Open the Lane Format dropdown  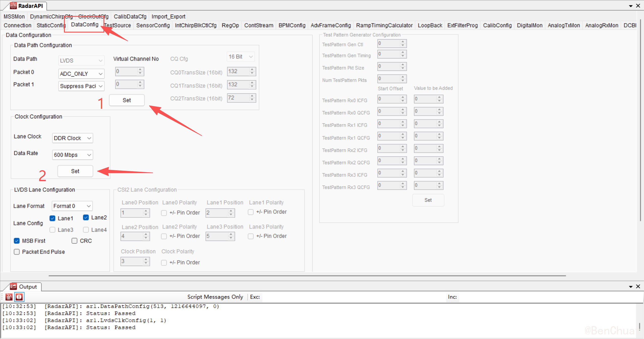[72, 206]
